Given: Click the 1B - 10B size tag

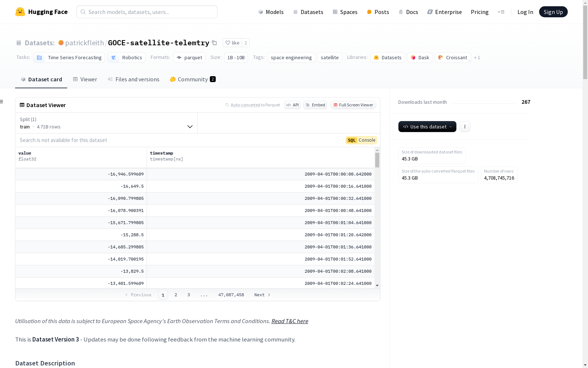Looking at the screenshot, I should [236, 57].
